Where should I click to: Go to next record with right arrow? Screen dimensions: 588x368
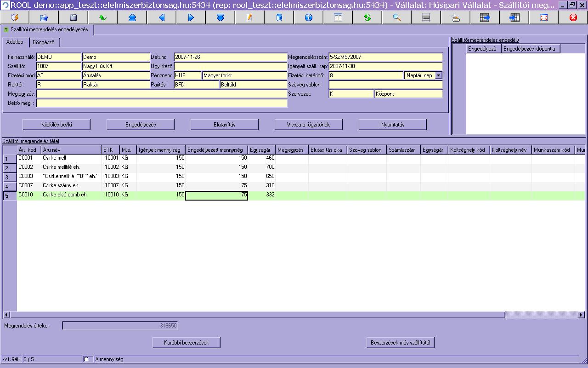(191, 17)
